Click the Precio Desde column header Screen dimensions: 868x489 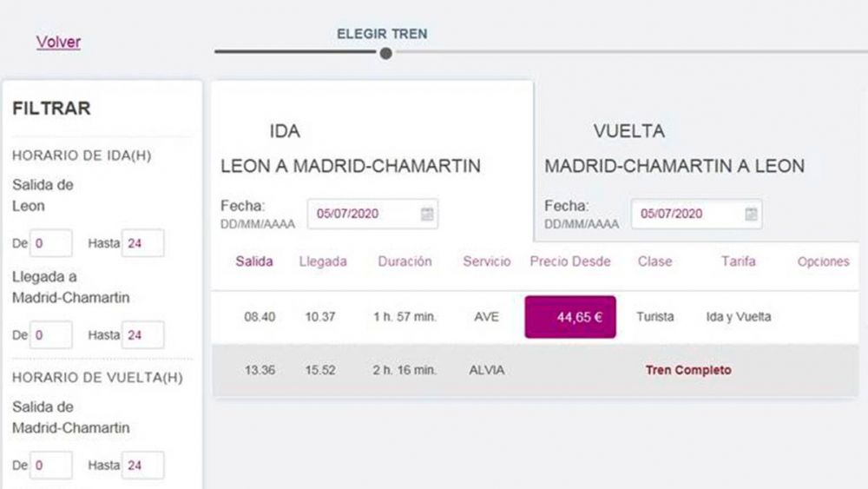pos(570,261)
